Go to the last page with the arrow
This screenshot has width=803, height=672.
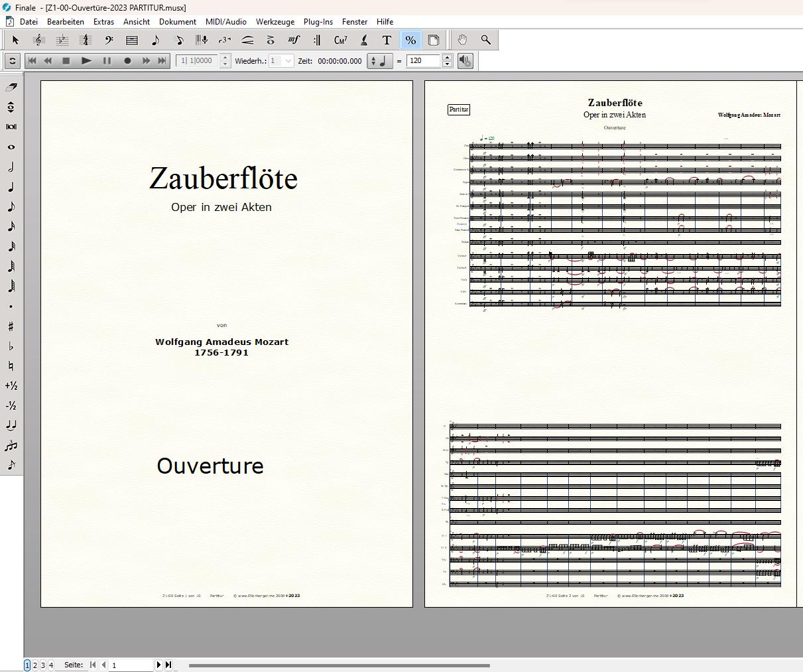(x=168, y=665)
